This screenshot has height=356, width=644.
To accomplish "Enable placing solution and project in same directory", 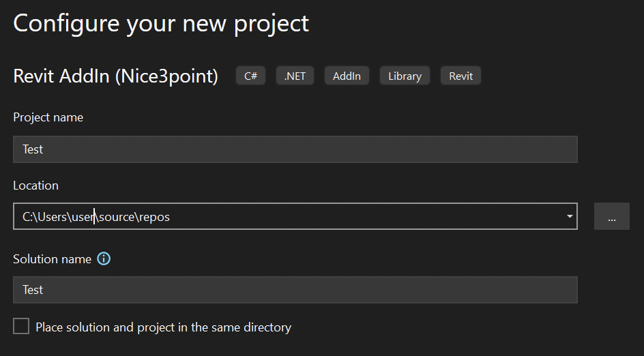I will tap(22, 327).
